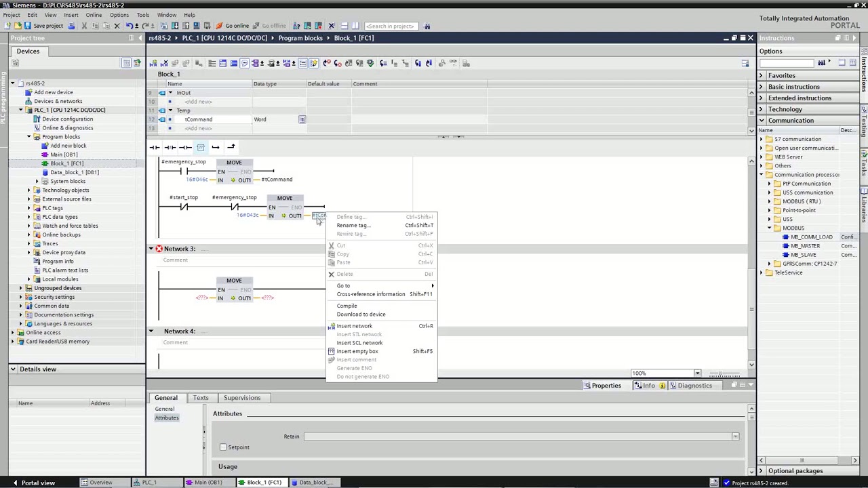868x488 pixels.
Task: Open the Retain dropdown in Attributes
Action: (735, 436)
